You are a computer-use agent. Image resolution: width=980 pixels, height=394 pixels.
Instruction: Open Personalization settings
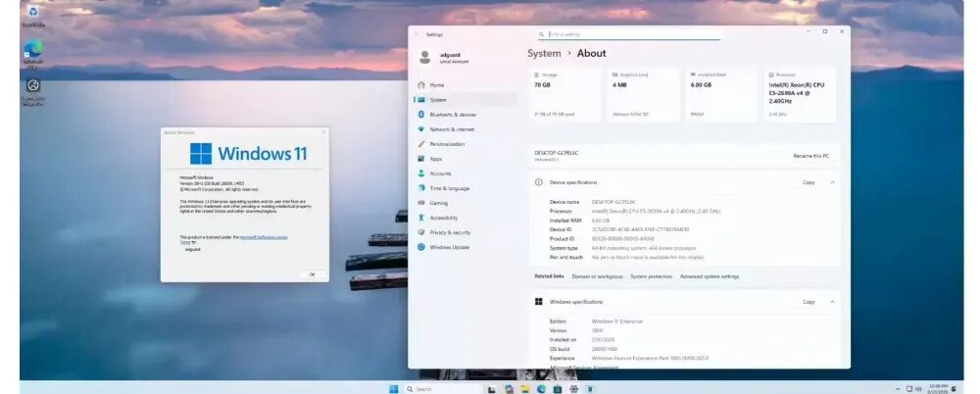point(465,144)
